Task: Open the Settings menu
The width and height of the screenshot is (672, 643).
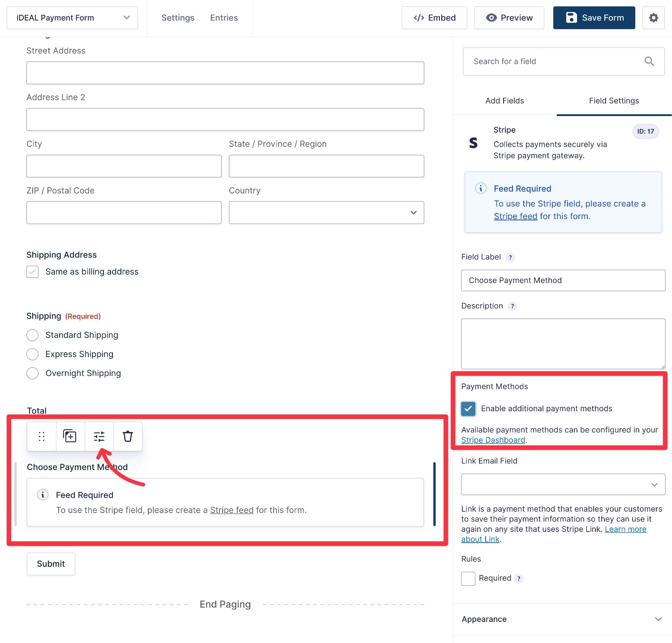Action: pos(178,18)
